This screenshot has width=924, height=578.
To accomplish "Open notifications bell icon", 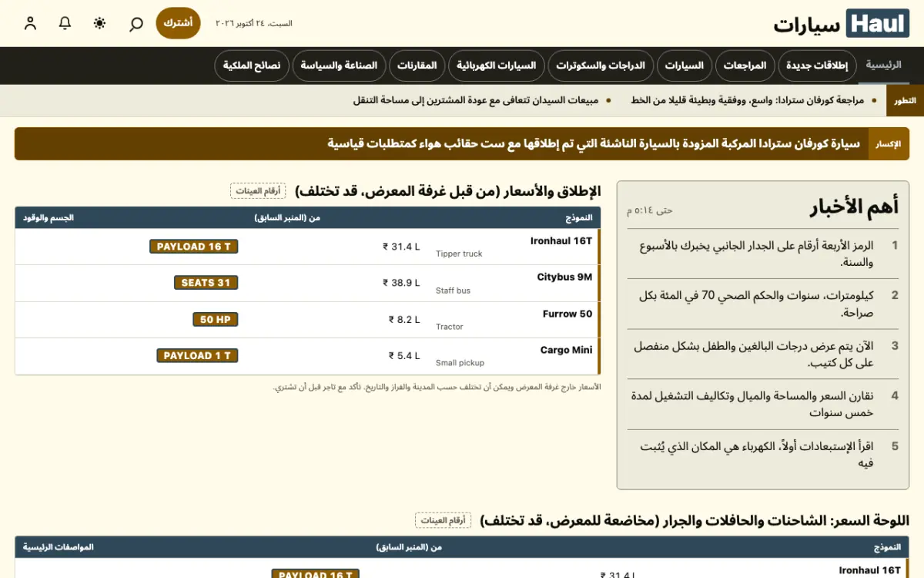I will [65, 23].
